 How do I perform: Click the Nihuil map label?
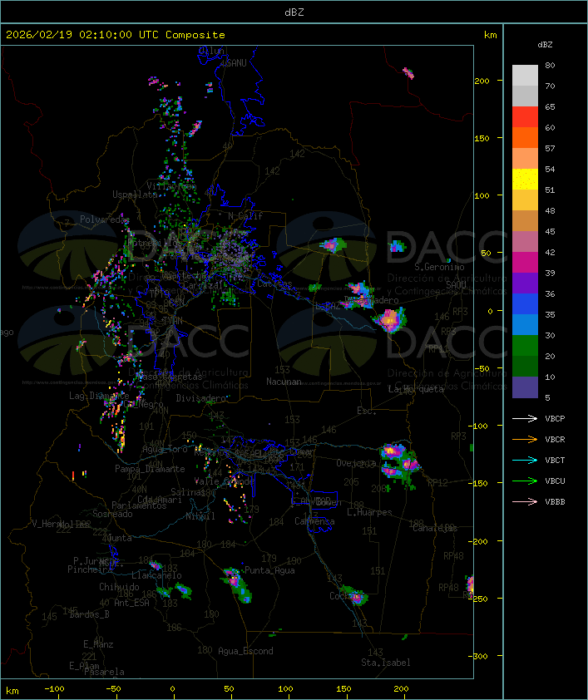click(x=200, y=516)
